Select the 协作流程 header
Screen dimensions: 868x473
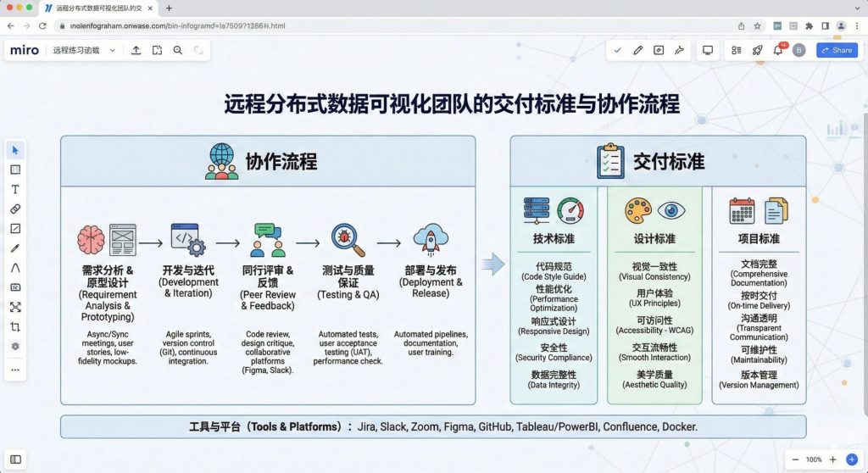281,161
